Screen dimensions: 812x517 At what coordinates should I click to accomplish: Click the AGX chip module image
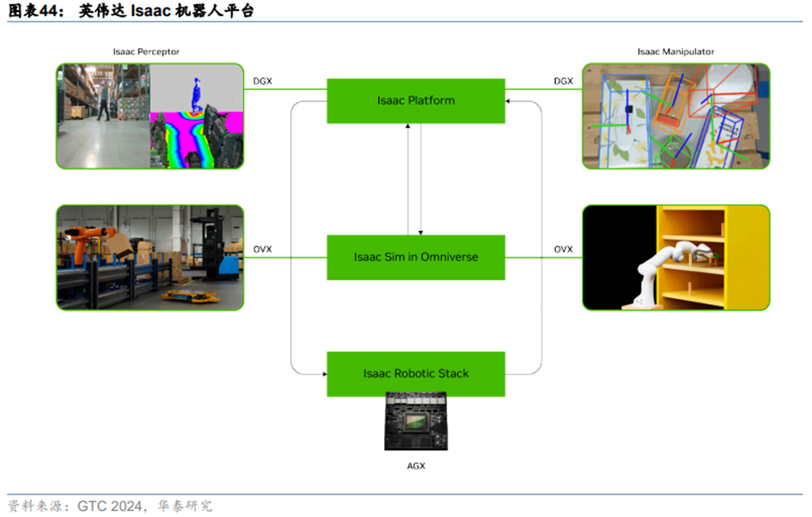tap(416, 422)
